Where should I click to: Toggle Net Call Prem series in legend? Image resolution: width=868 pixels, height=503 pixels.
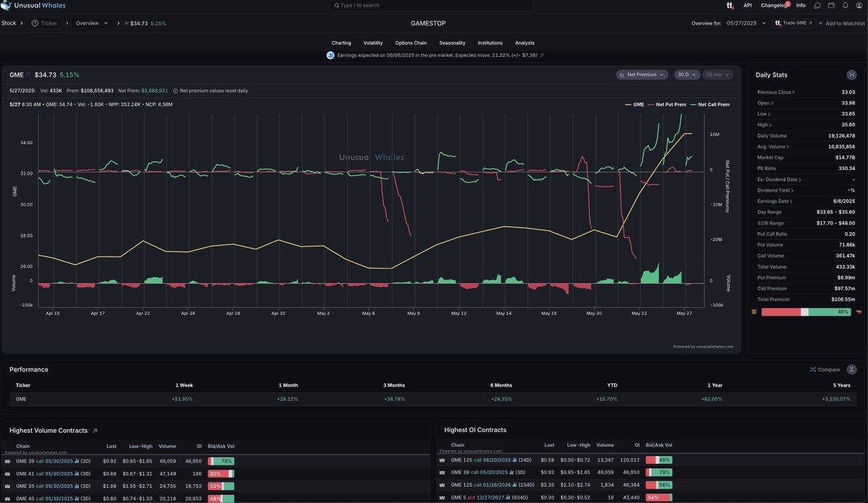[x=710, y=105]
